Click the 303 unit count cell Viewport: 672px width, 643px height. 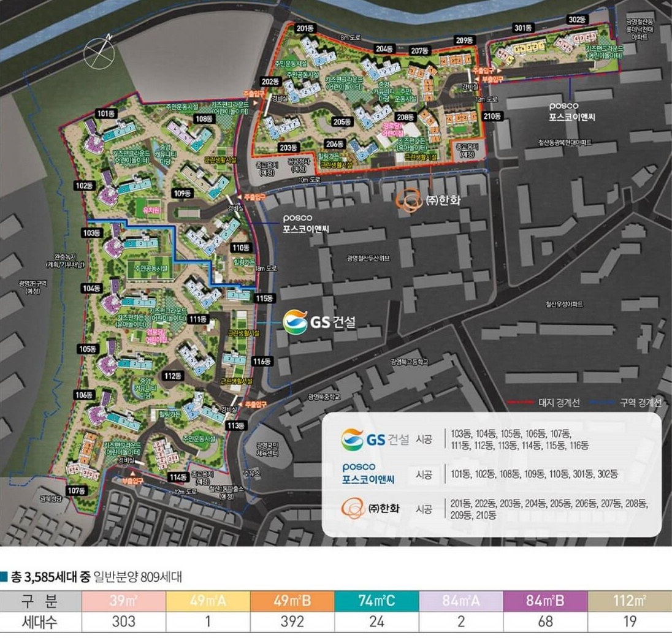(123, 622)
